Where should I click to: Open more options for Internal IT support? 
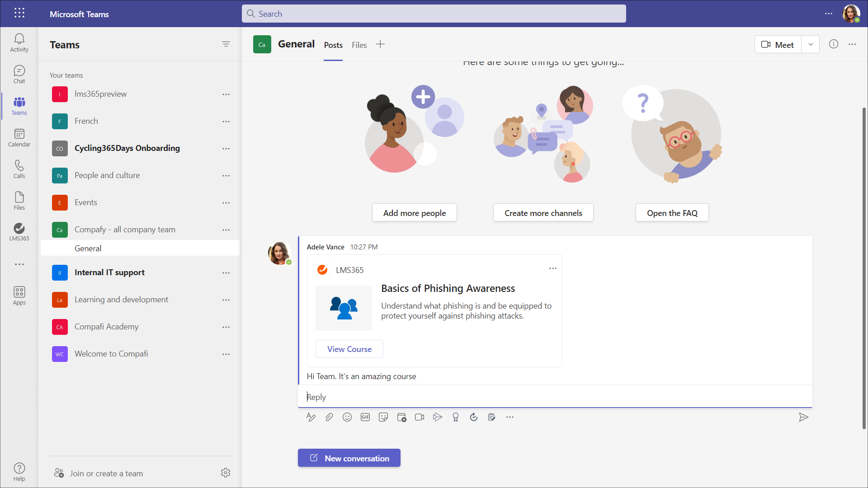coord(226,273)
